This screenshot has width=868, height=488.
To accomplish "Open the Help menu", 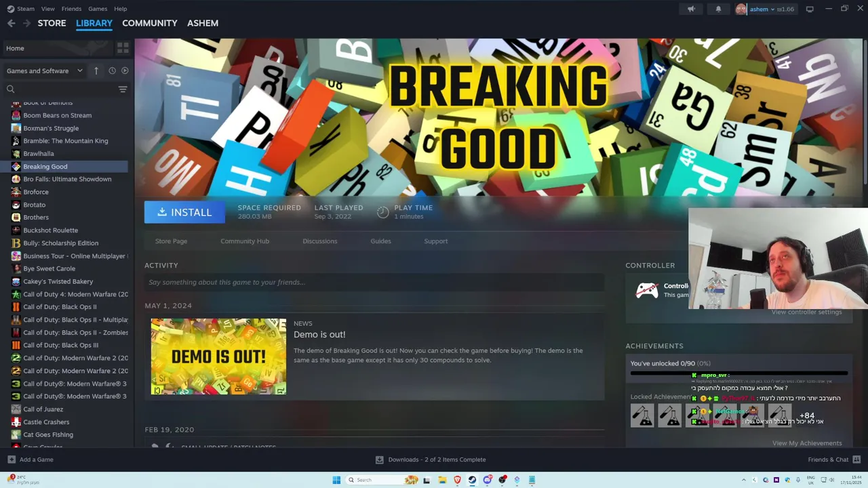I will pyautogui.click(x=120, y=9).
